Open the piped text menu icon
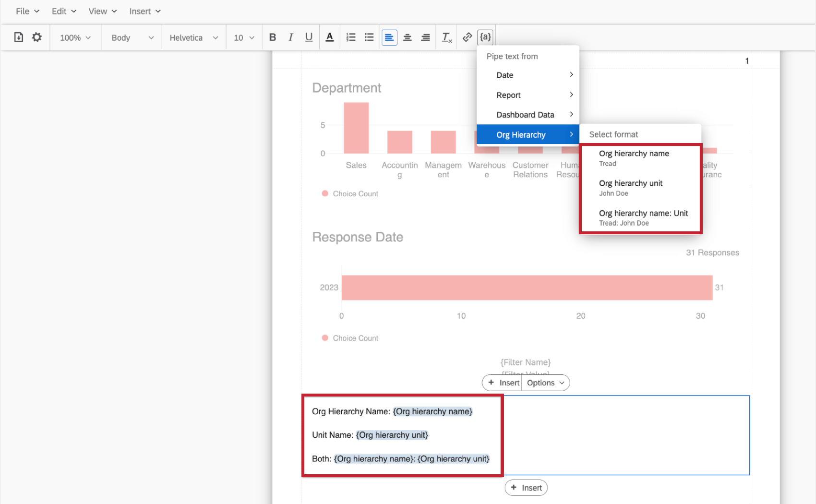This screenshot has width=816, height=504. [485, 37]
